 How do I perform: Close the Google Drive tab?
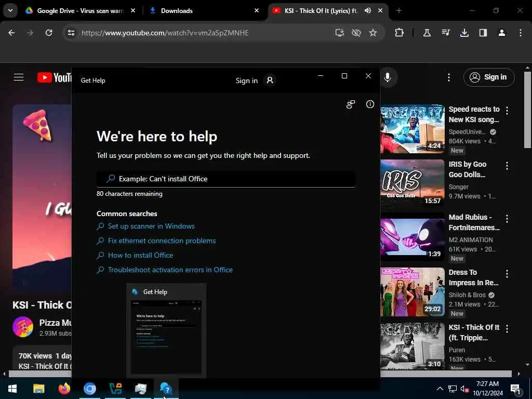pyautogui.click(x=133, y=11)
